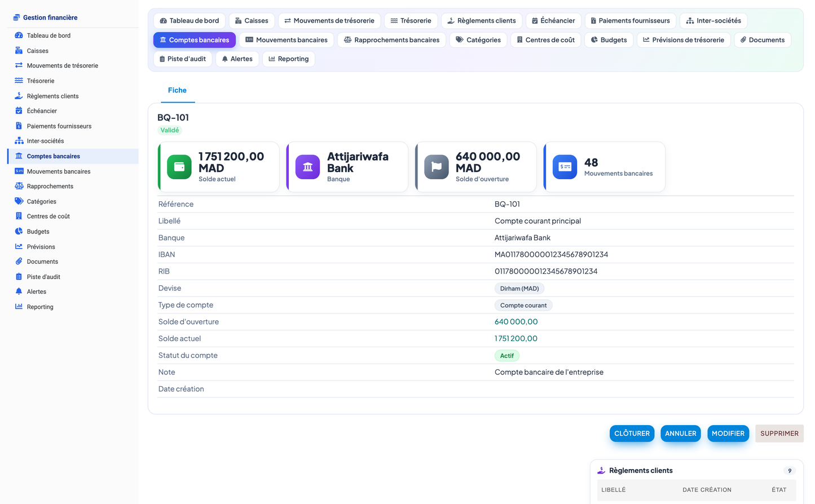Switch to Mouvements bancaires top tab
The width and height of the screenshot is (815, 504).
click(x=287, y=40)
